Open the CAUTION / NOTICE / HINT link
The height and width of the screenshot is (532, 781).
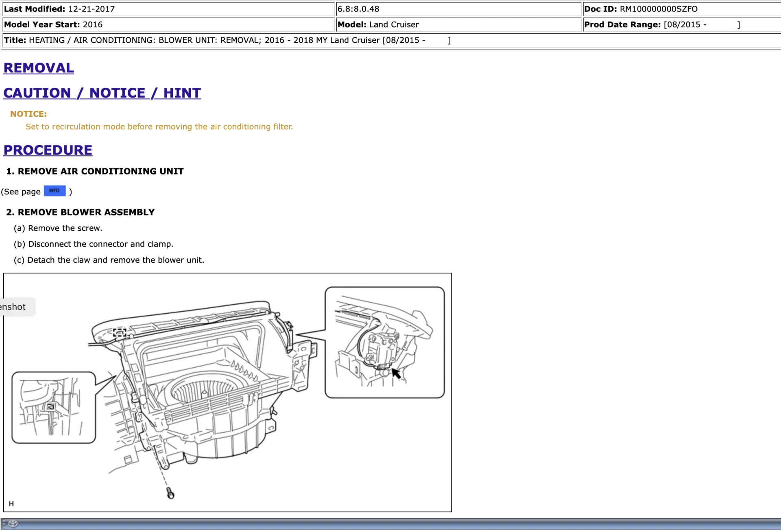pyautogui.click(x=102, y=93)
